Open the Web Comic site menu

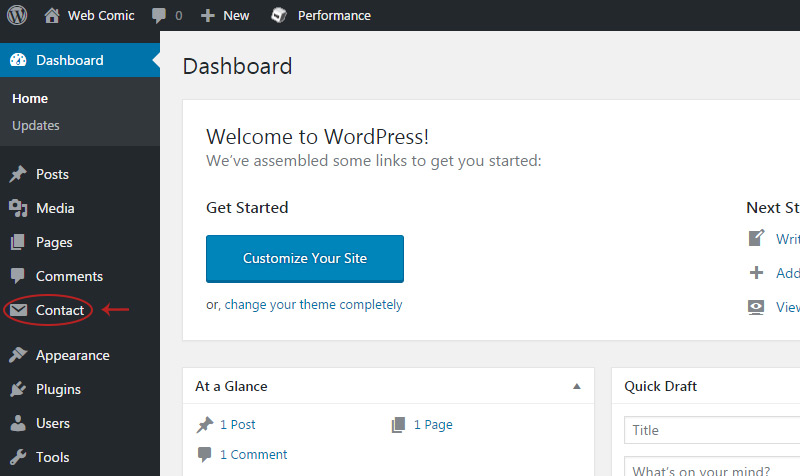101,15
